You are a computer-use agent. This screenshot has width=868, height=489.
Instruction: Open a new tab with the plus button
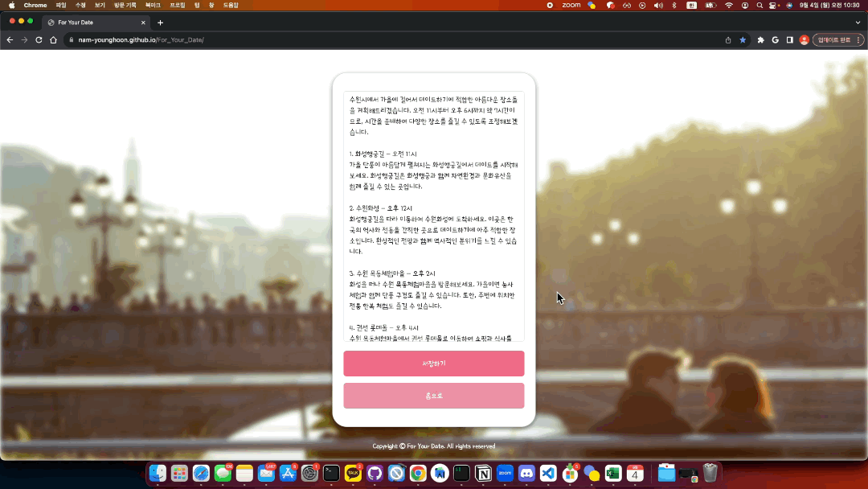pyautogui.click(x=161, y=23)
